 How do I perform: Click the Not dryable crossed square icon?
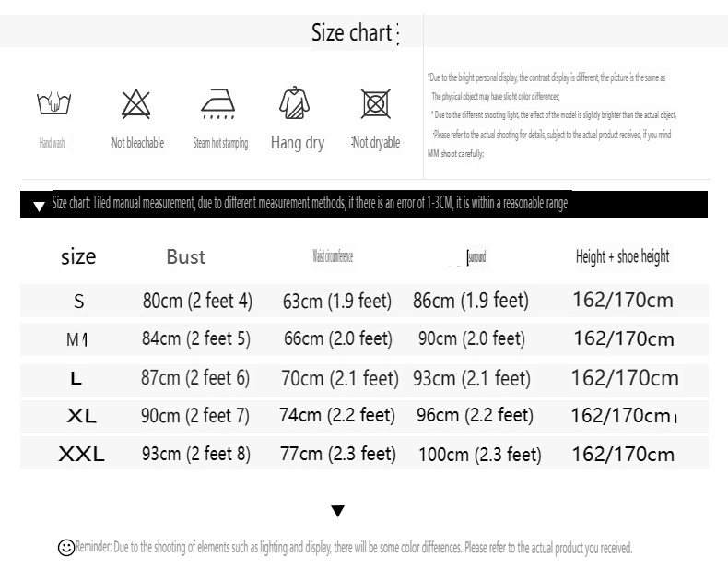[374, 104]
